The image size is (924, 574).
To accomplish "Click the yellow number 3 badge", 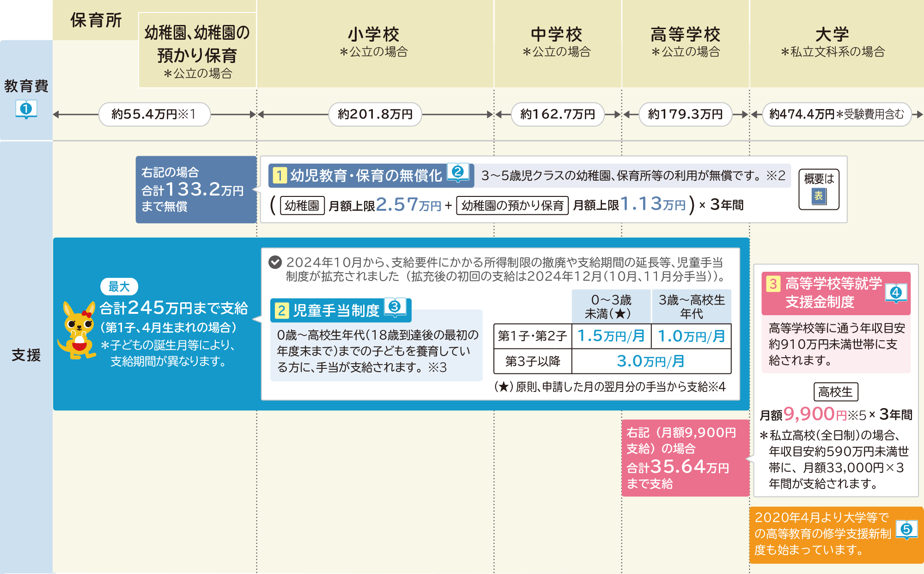I will 773,284.
